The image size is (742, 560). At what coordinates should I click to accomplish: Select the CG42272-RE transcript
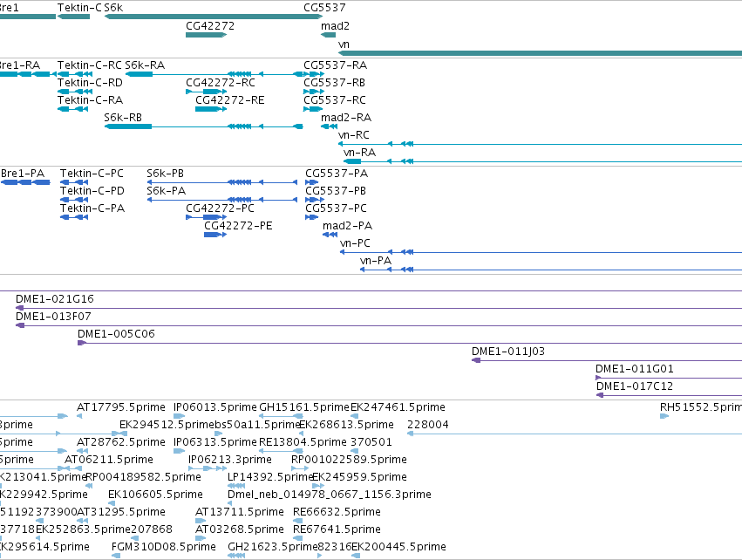click(211, 109)
